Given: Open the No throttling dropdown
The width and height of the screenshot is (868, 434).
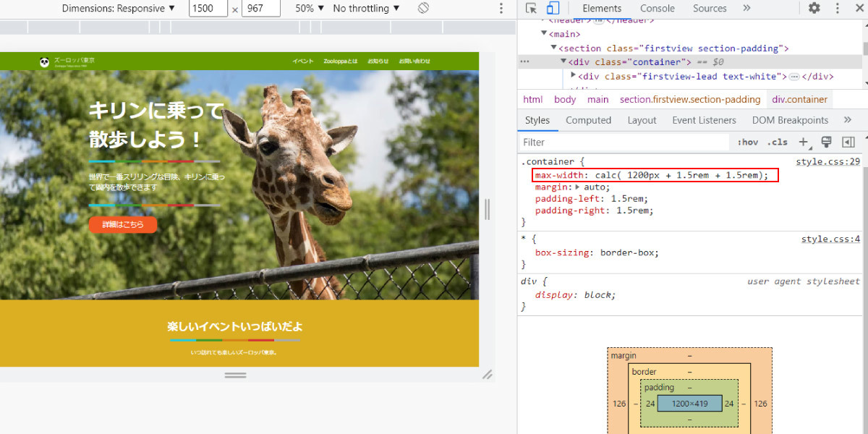Looking at the screenshot, I should [367, 9].
